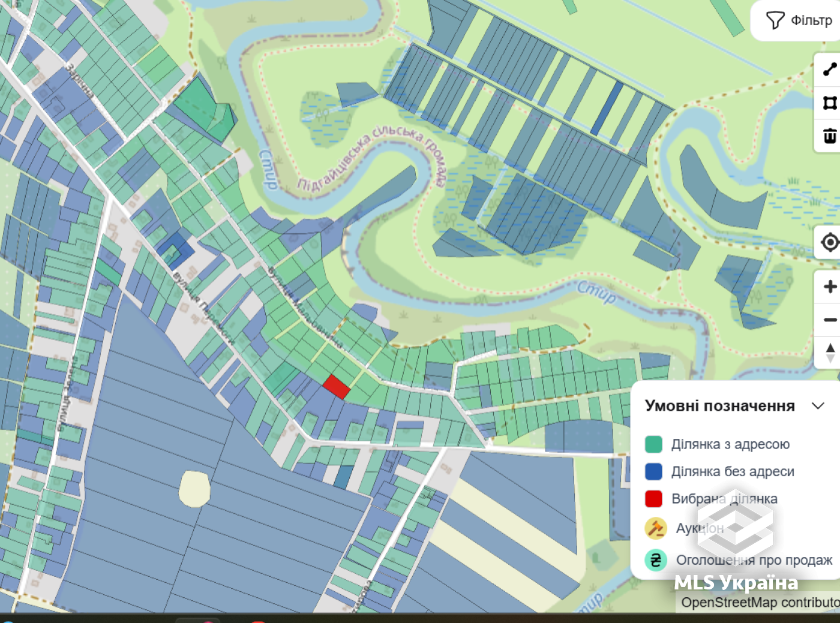Delete drawn shapes with the trash icon

point(829,136)
